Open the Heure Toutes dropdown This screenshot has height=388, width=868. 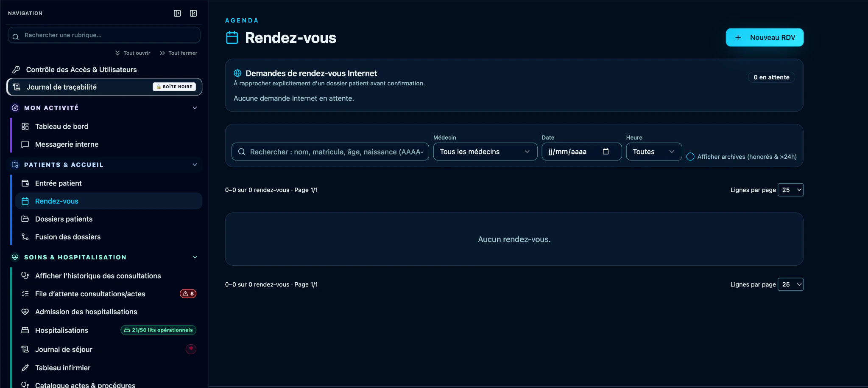654,152
